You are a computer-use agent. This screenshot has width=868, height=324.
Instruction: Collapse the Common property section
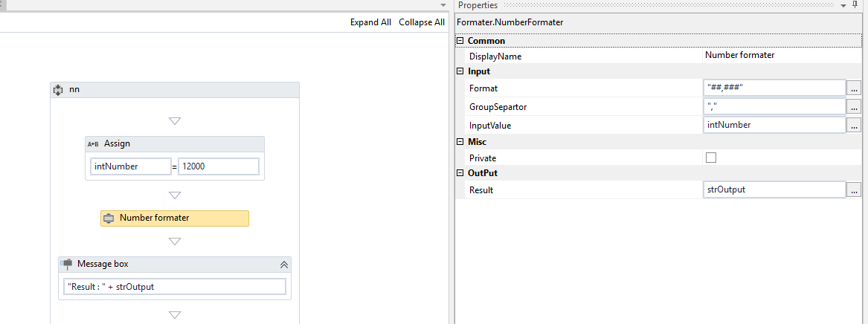click(460, 41)
